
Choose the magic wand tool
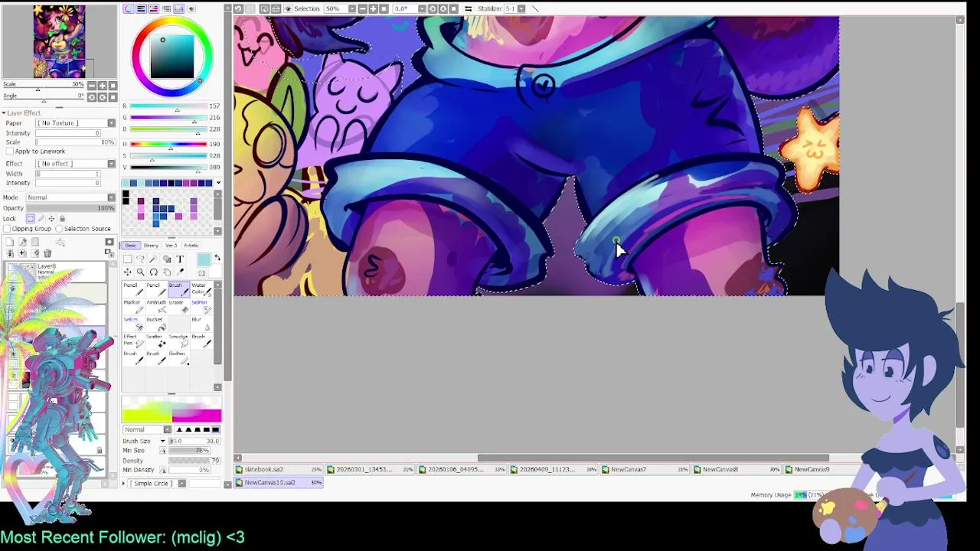[154, 259]
